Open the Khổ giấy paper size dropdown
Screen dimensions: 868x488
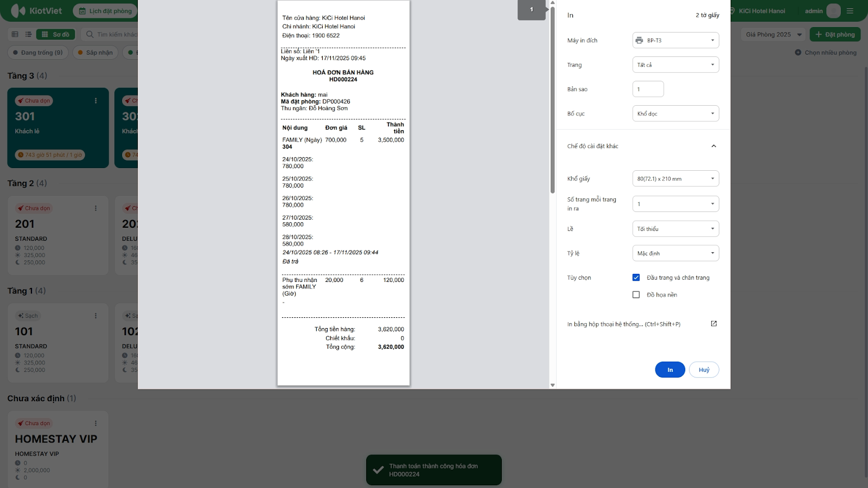tap(676, 178)
